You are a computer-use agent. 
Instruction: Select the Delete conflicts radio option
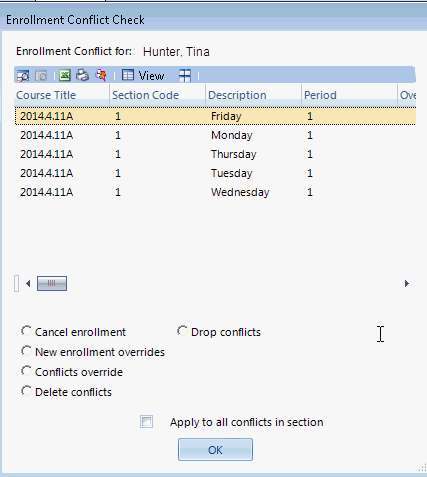26,391
